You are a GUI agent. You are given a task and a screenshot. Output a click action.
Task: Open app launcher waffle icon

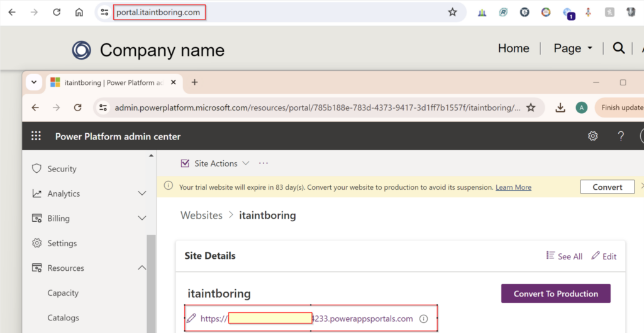[x=36, y=136]
